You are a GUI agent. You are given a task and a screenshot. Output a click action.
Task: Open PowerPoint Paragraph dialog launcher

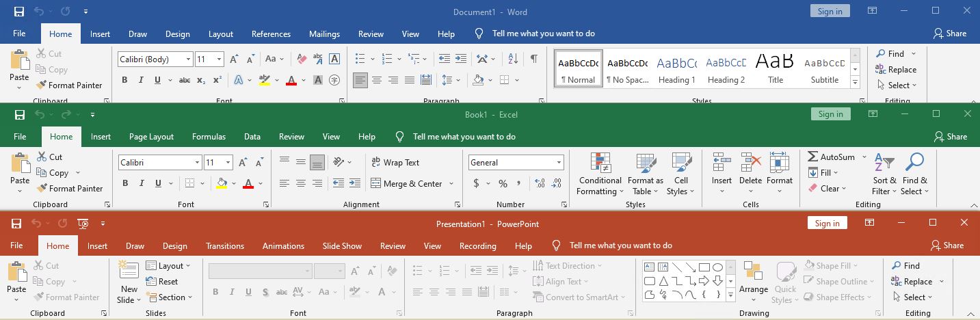coord(629,313)
